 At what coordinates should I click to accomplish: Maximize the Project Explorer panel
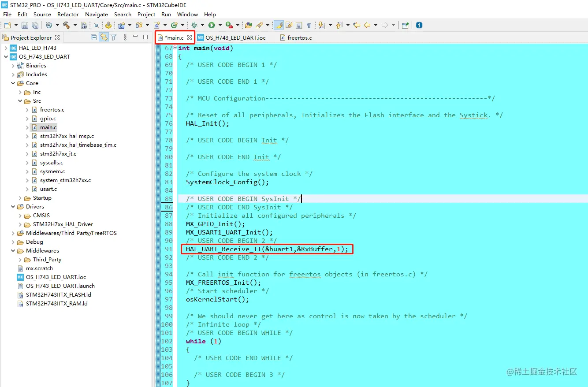tap(145, 37)
